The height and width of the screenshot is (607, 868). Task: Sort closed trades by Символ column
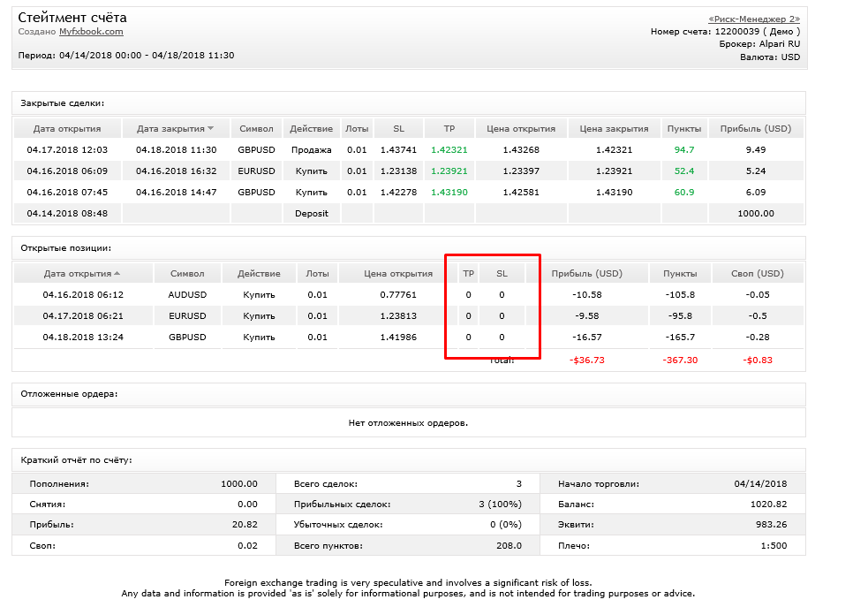tap(256, 128)
